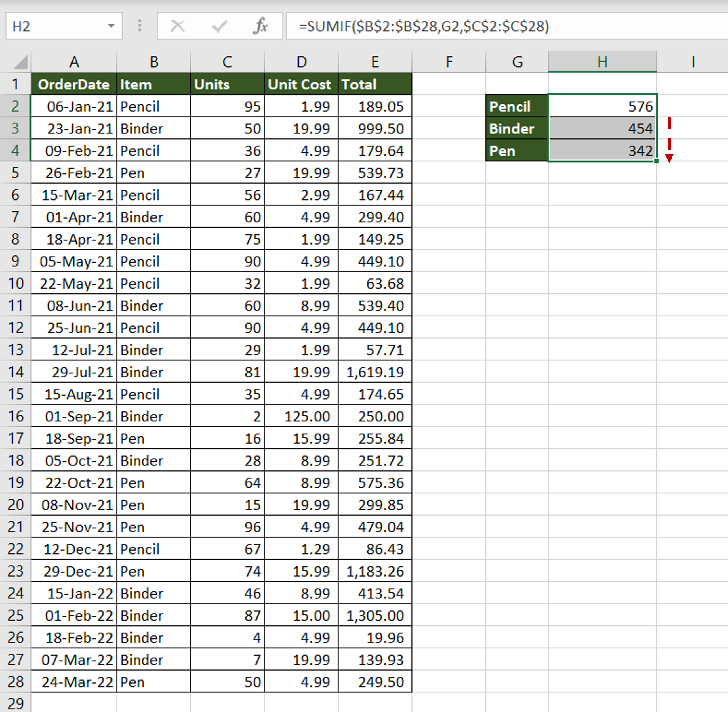Select column E header
The image size is (728, 712).
pyautogui.click(x=375, y=62)
